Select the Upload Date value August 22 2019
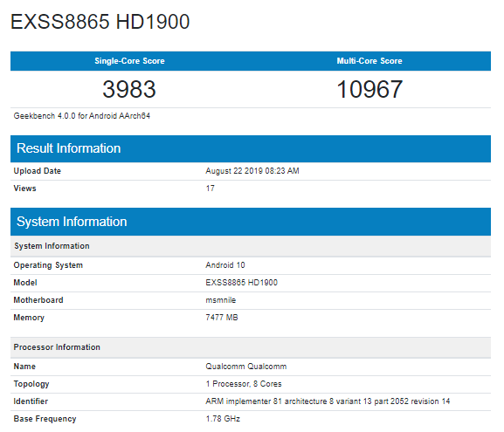Viewport: 504px width, 432px height. tap(252, 171)
